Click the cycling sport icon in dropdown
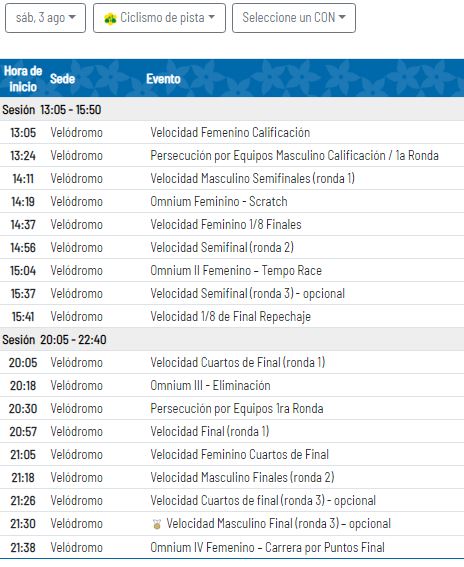The height and width of the screenshot is (567, 464). [x=110, y=18]
